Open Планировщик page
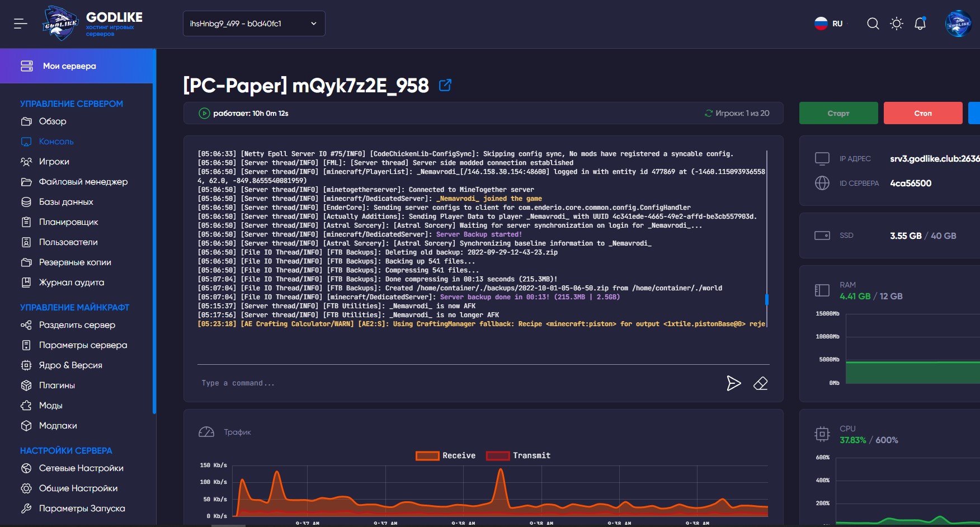The width and height of the screenshot is (980, 527). 68,222
